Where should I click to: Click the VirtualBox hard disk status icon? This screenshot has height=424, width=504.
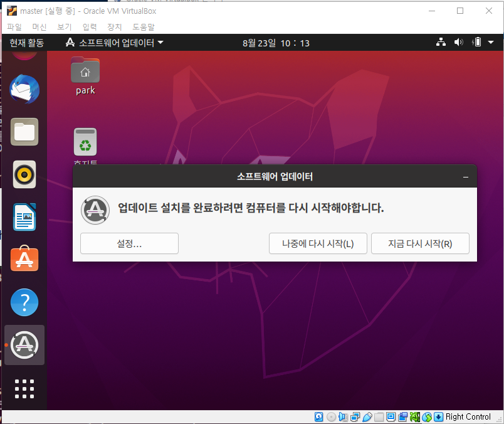coord(319,417)
